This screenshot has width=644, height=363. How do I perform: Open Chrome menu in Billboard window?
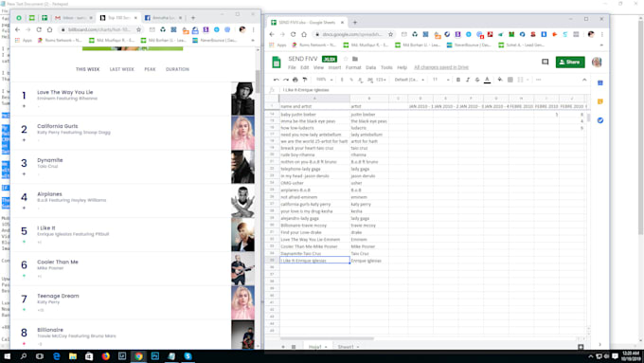tap(254, 29)
